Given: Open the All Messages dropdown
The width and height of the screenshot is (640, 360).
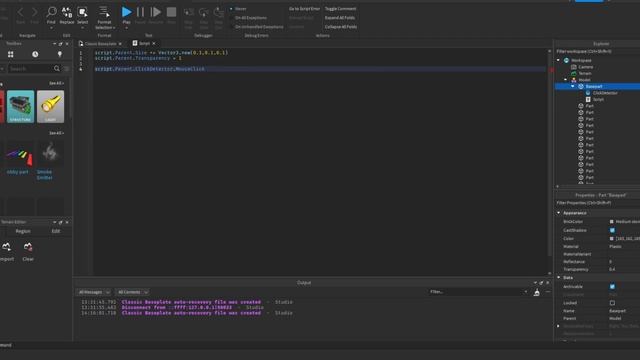Looking at the screenshot, I should tap(93, 292).
